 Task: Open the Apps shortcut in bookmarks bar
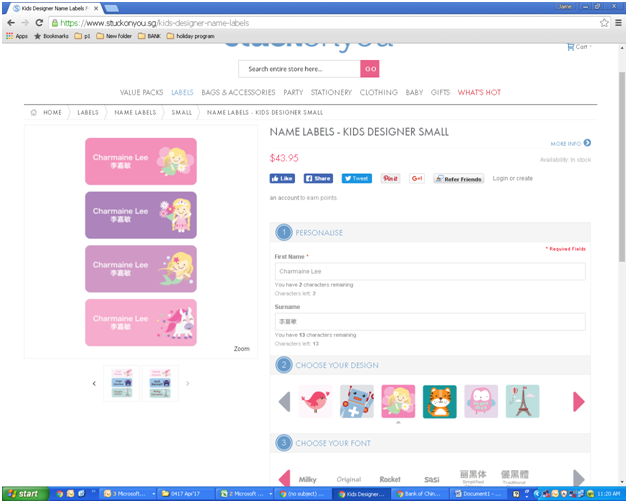point(17,36)
